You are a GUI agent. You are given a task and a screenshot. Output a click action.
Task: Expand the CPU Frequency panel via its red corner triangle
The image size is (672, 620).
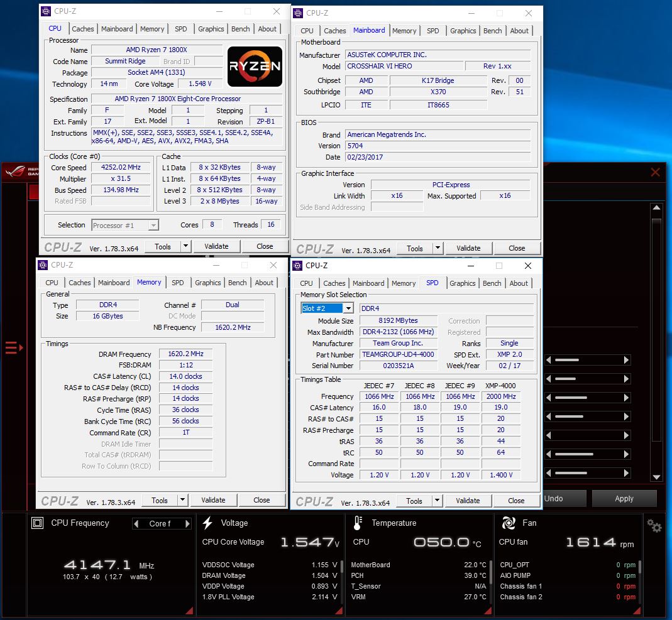pyautogui.click(x=189, y=611)
